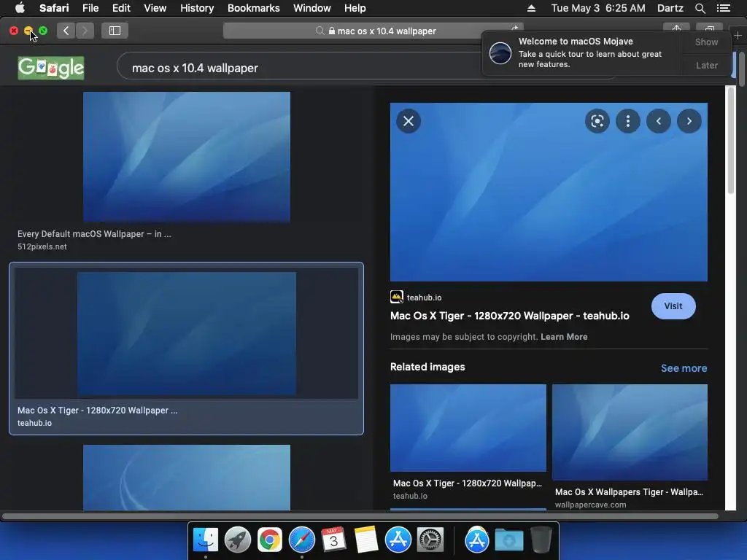This screenshot has width=747, height=560.
Task: Open Notes from the Dock
Action: 366,540
